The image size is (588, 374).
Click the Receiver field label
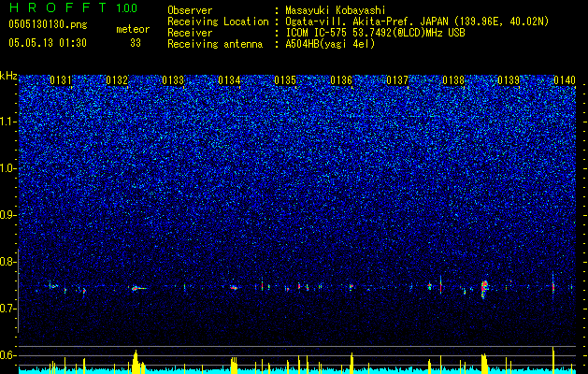pos(190,33)
